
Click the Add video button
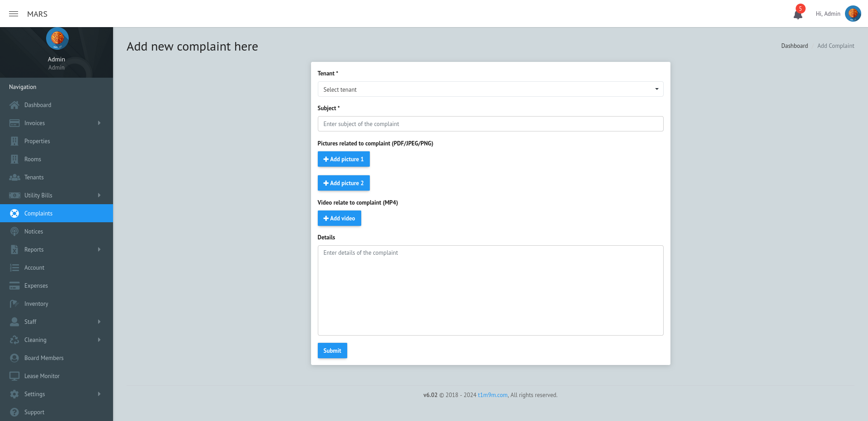[339, 218]
